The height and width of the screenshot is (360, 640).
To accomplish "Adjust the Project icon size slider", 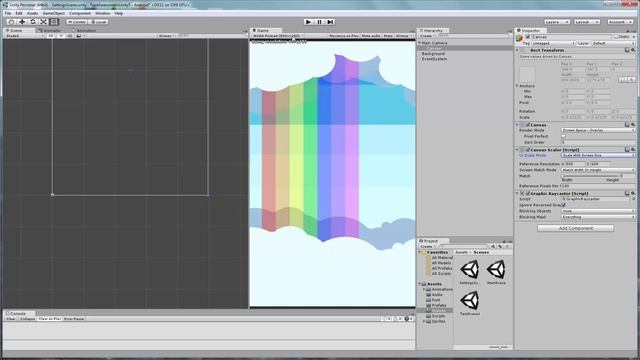I will coord(499,347).
